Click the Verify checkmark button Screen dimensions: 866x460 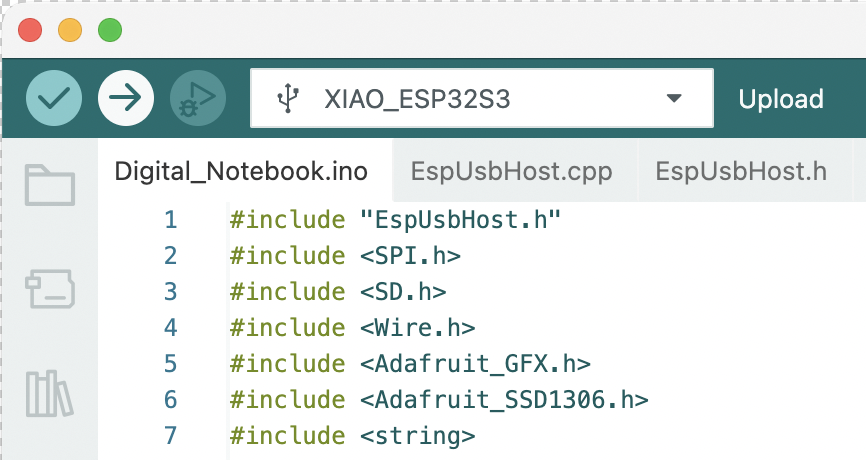click(x=53, y=98)
